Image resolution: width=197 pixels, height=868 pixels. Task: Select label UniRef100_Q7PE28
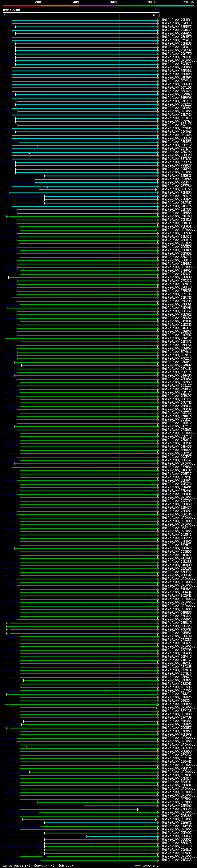[176, 809]
